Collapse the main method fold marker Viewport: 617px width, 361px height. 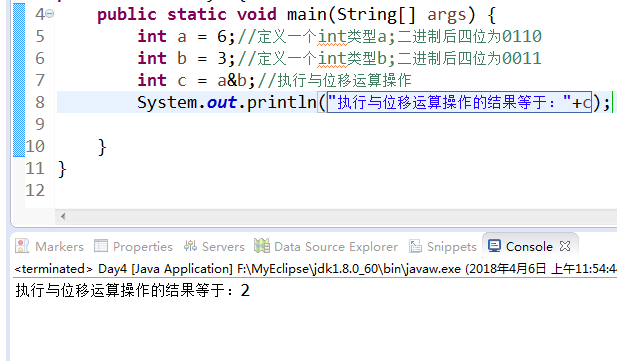coord(50,14)
